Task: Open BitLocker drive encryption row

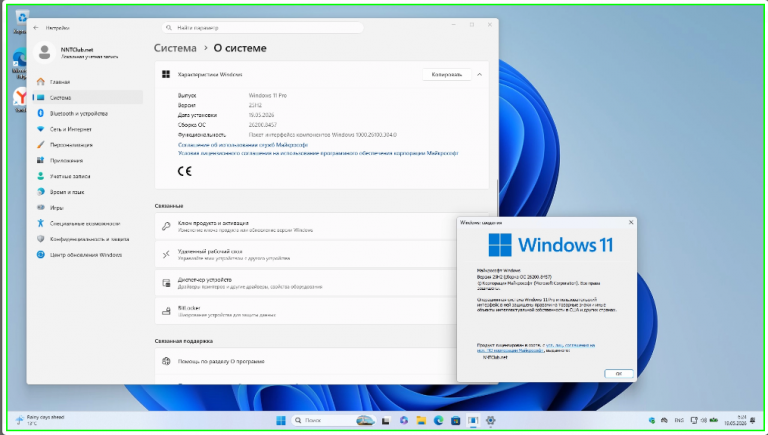Action: [x=308, y=311]
